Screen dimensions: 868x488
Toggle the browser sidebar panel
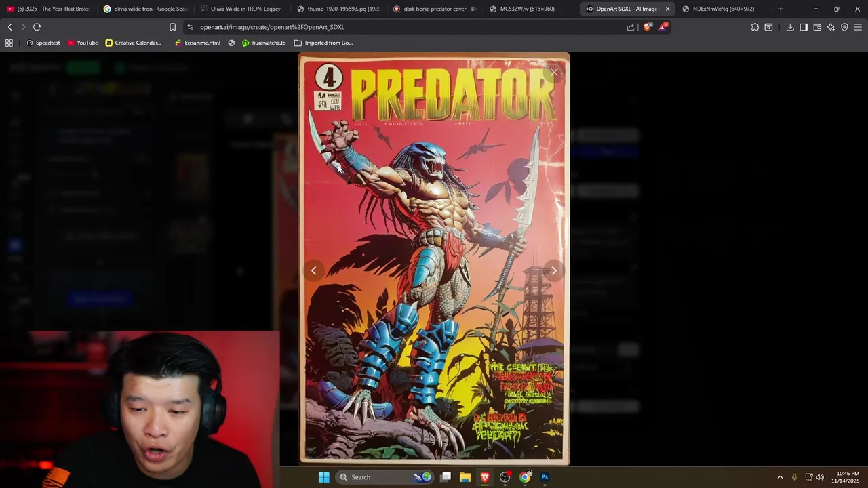tap(804, 27)
